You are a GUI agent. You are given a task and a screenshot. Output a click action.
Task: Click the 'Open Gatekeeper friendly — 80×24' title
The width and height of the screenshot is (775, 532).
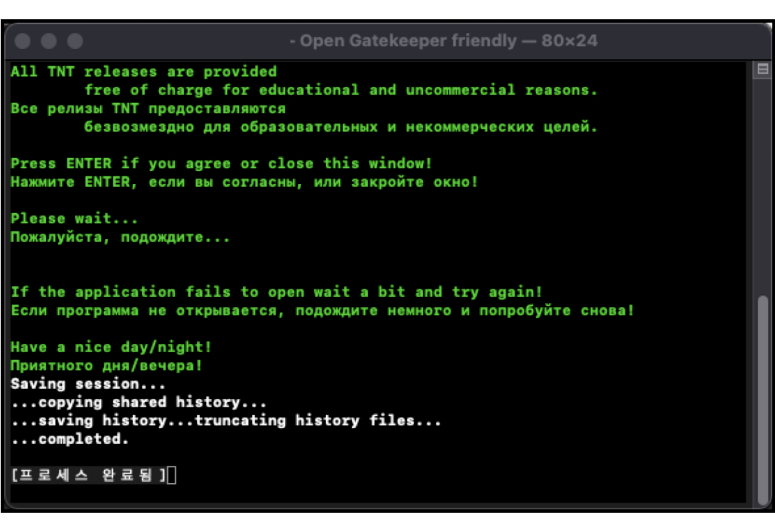coord(444,41)
